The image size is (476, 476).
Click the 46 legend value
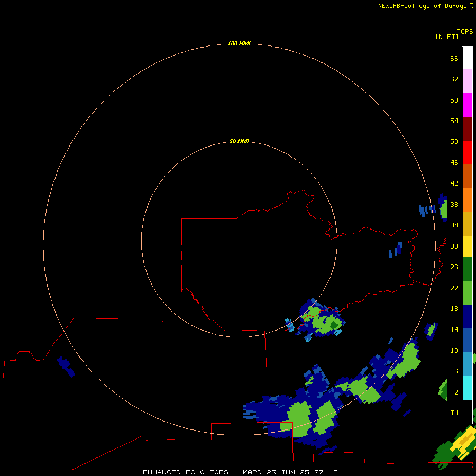pos(454,163)
